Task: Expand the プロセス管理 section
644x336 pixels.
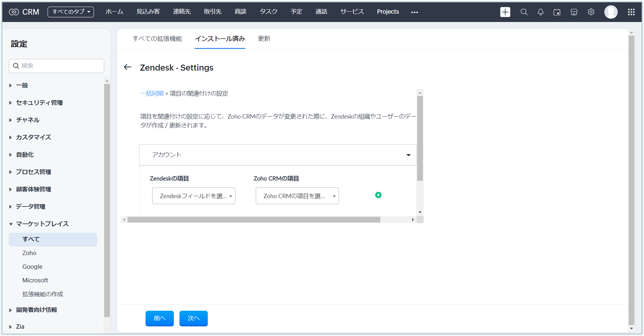Action: [33, 172]
